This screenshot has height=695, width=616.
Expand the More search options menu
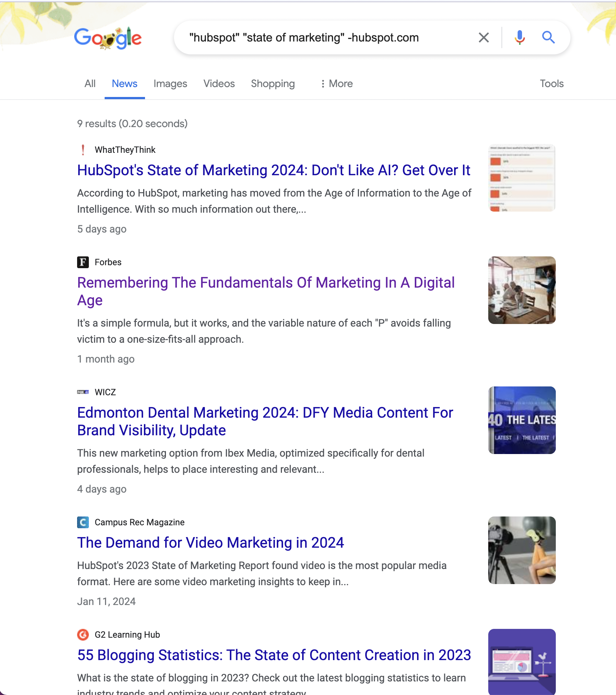click(336, 84)
